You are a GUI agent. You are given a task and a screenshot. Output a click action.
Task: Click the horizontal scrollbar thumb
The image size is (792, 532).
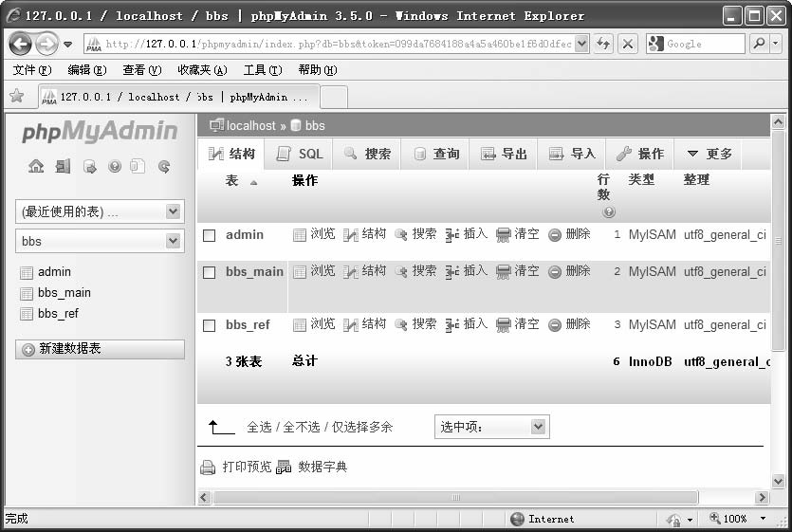click(x=455, y=498)
